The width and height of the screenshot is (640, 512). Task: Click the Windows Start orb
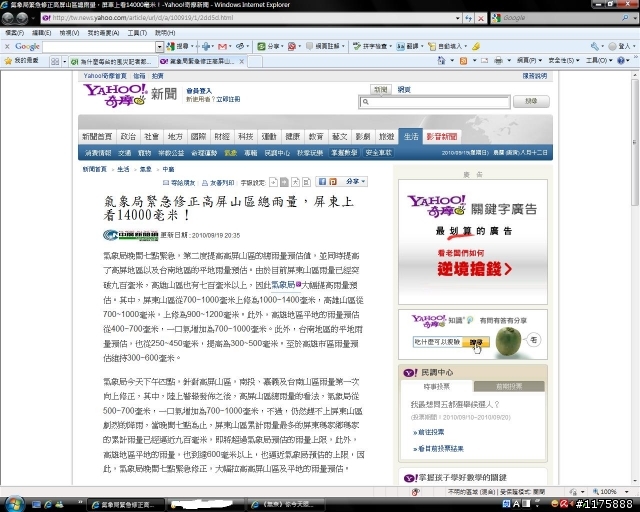pos(14,504)
